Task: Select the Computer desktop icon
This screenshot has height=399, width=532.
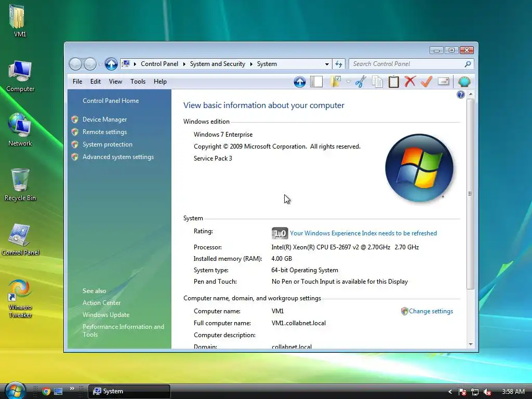Action: [x=20, y=76]
